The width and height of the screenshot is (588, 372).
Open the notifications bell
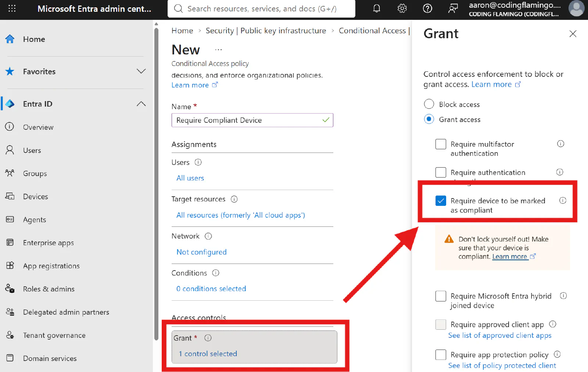[x=377, y=8]
